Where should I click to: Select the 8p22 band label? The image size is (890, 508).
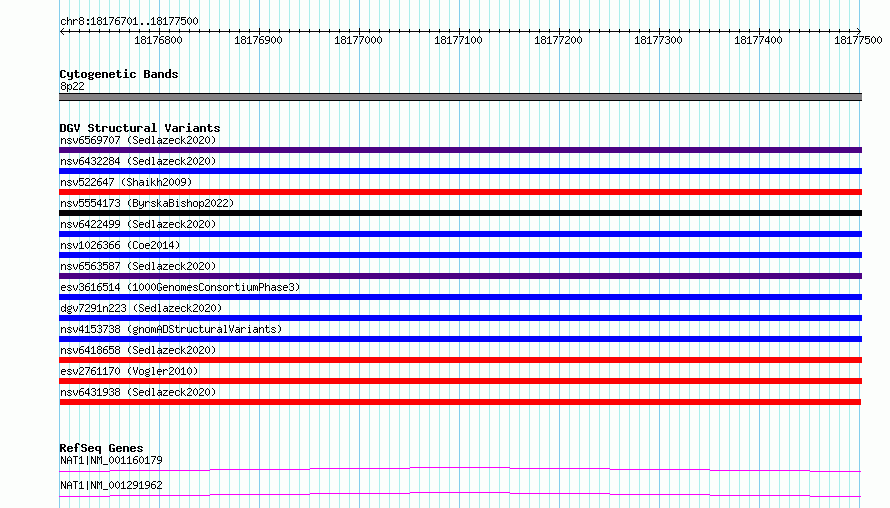(x=72, y=86)
